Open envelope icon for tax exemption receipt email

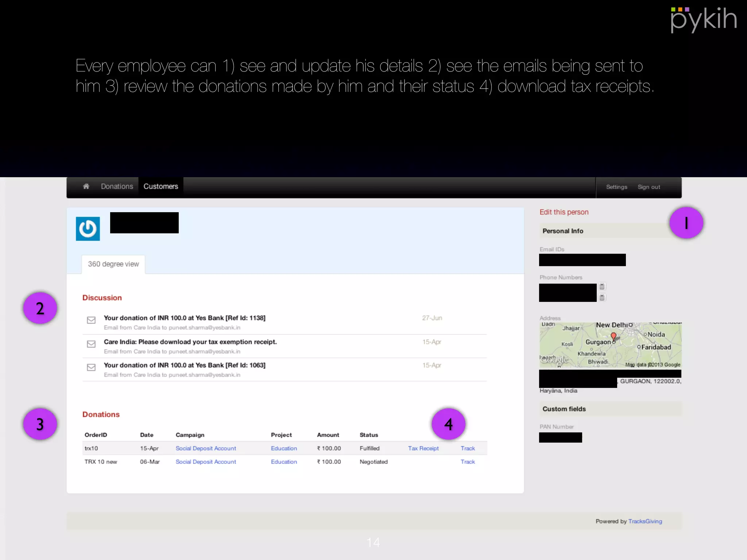pos(91,344)
